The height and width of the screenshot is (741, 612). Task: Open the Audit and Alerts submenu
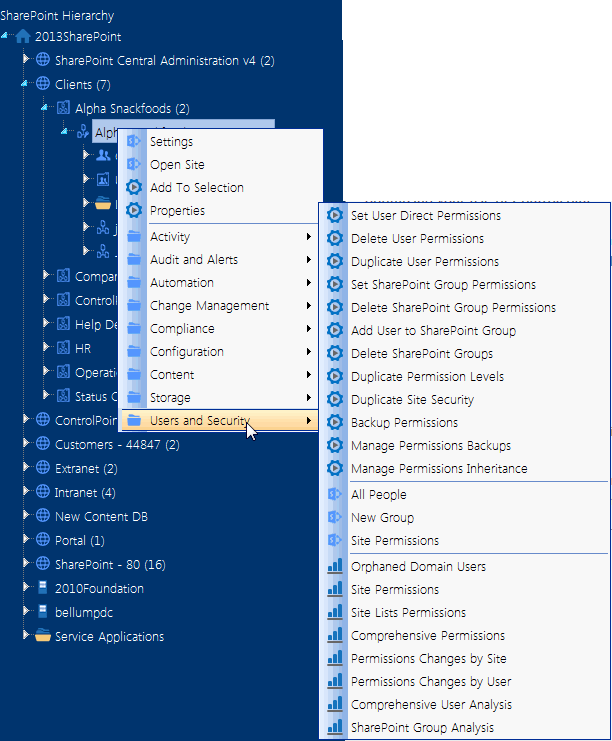(220, 259)
